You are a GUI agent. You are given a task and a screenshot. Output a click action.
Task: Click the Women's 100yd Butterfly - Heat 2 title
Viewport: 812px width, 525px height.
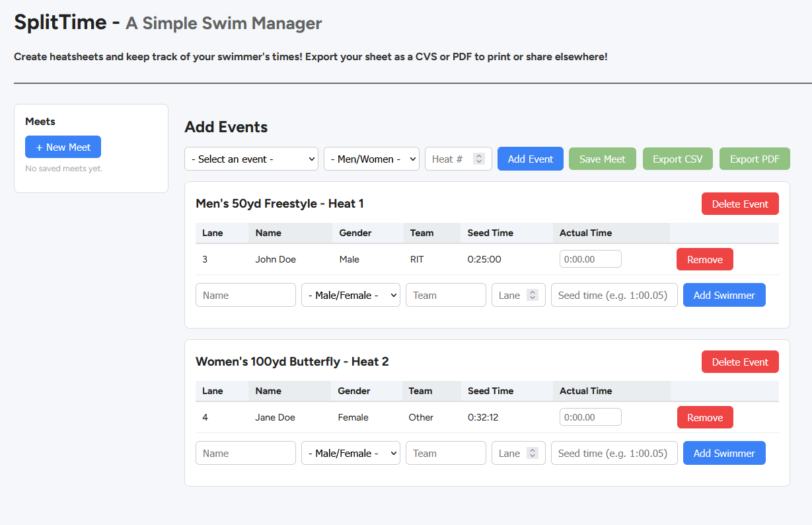click(x=292, y=362)
